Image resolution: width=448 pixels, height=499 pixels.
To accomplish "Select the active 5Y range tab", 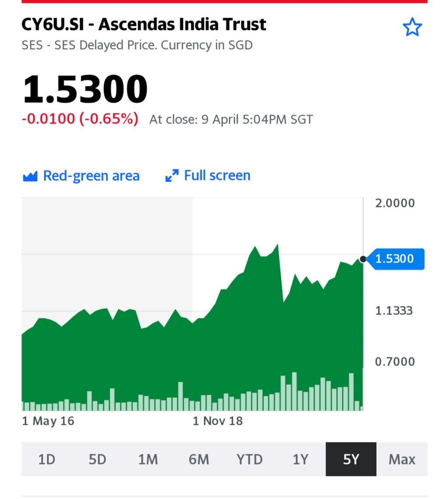I will tap(351, 459).
